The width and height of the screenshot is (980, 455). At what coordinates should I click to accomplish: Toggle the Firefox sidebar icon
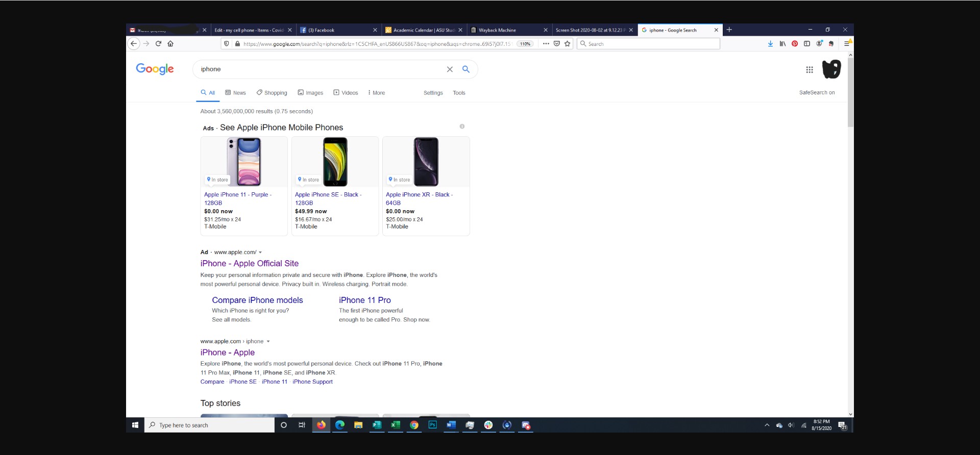807,44
